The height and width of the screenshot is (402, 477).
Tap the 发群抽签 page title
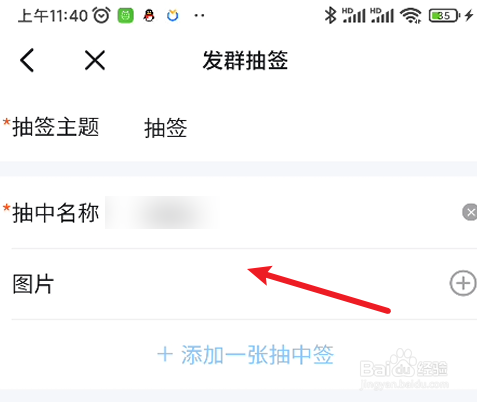pyautogui.click(x=245, y=60)
